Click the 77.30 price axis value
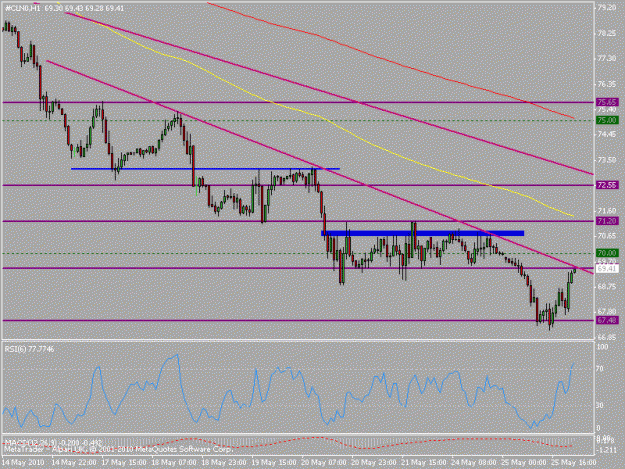Screen dimensions: 625x469 click(607, 59)
